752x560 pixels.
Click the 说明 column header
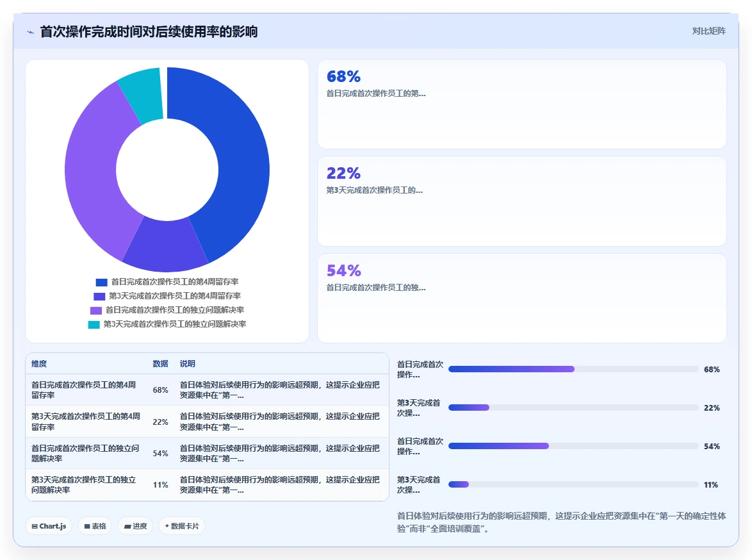(x=188, y=364)
